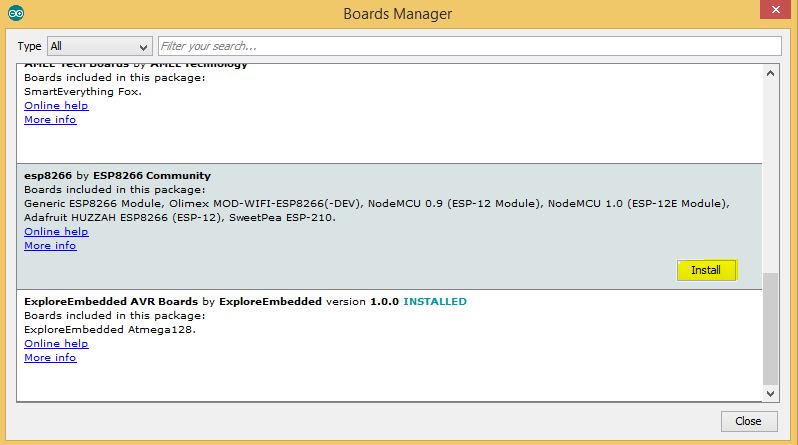The height and width of the screenshot is (445, 798).
Task: Select the ExploreEmbedded AVR Boards title
Action: click(111, 301)
